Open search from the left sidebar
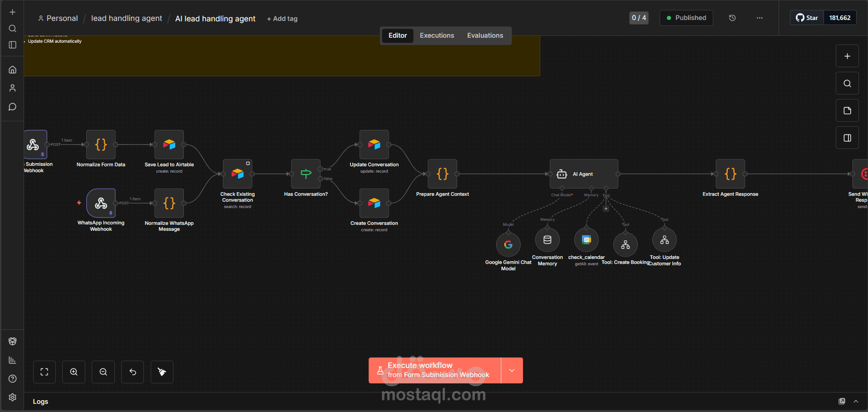This screenshot has height=412, width=868. point(13,29)
